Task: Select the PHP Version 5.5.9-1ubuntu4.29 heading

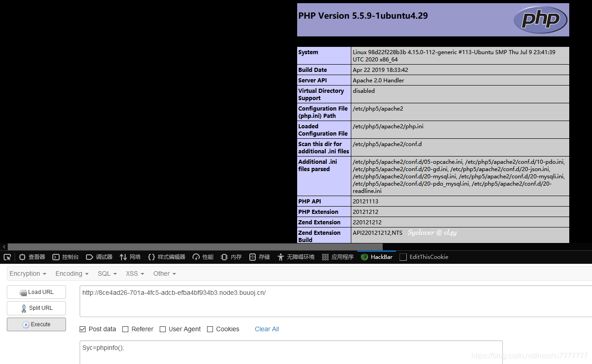Action: point(363,15)
